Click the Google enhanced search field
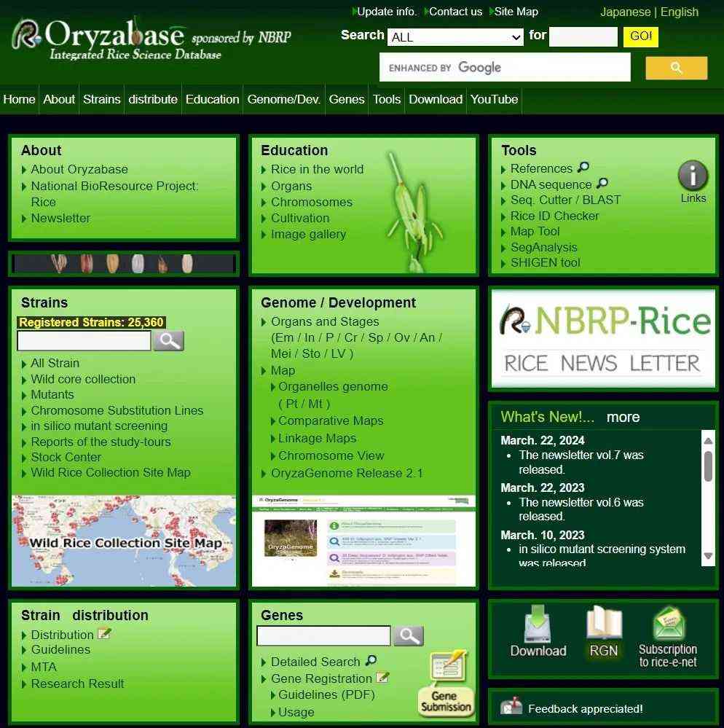This screenshot has width=724, height=728. (x=505, y=67)
